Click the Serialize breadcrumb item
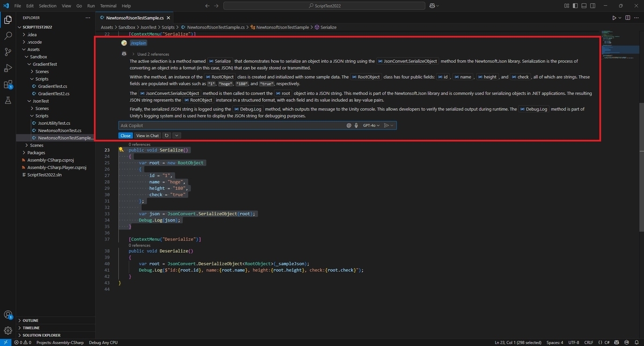This screenshot has height=346, width=644. tap(325, 27)
